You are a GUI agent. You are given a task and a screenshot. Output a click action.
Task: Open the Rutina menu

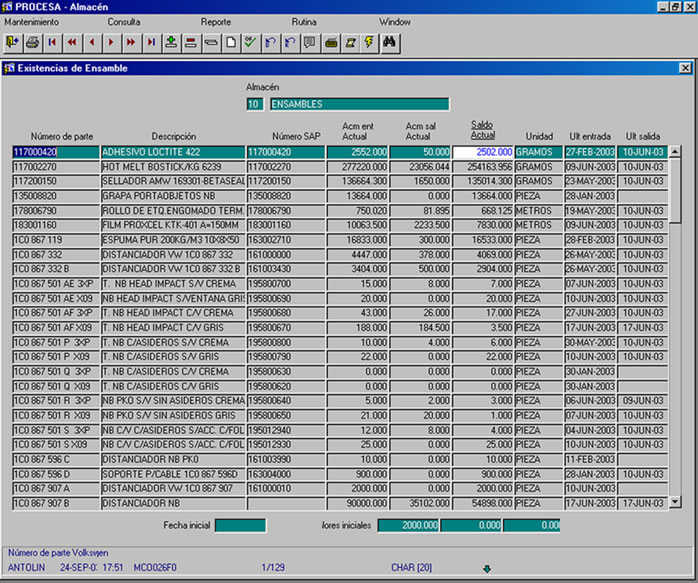point(305,21)
